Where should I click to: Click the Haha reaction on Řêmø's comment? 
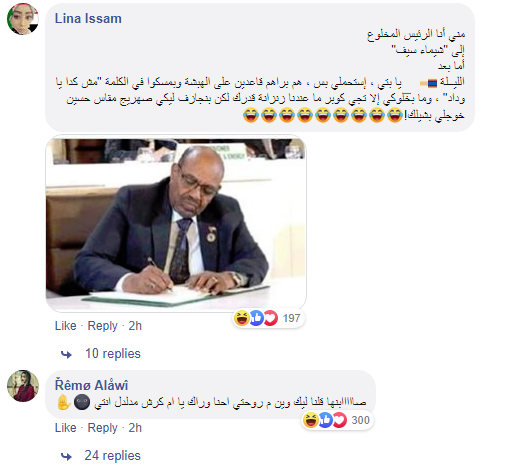(x=311, y=420)
